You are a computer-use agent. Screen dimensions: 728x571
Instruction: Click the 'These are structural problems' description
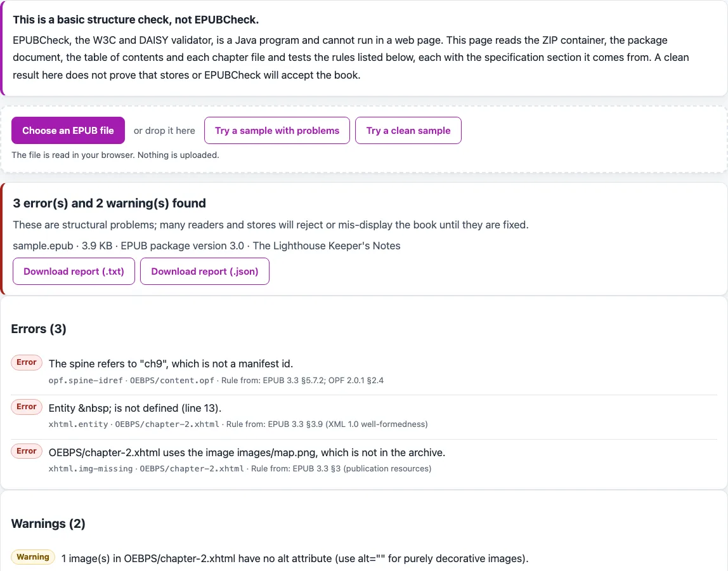point(271,225)
